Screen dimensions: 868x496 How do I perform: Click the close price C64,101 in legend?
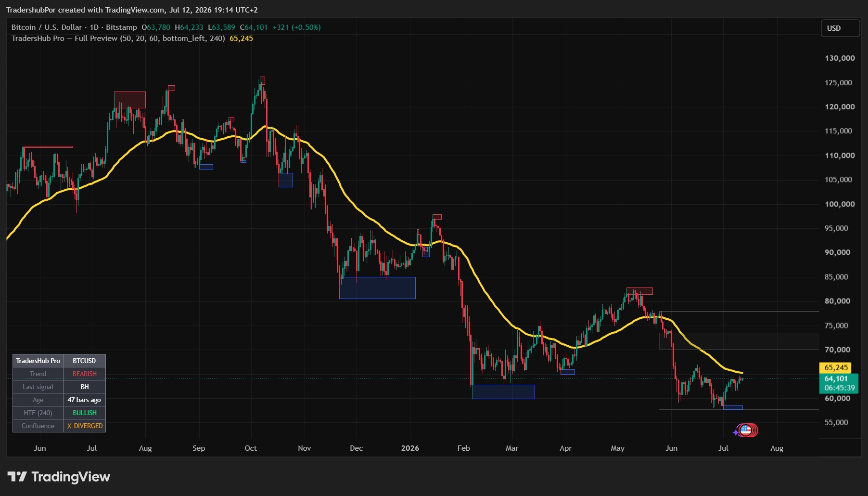point(254,27)
